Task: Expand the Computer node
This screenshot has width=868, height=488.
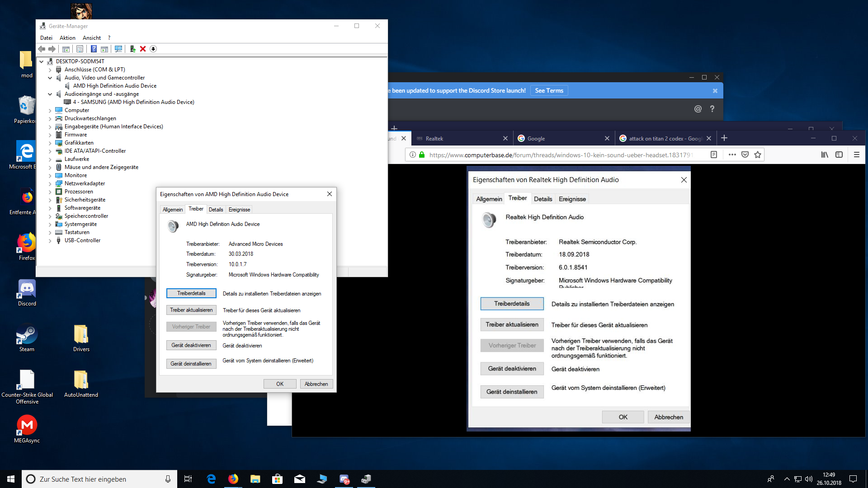Action: coord(50,110)
